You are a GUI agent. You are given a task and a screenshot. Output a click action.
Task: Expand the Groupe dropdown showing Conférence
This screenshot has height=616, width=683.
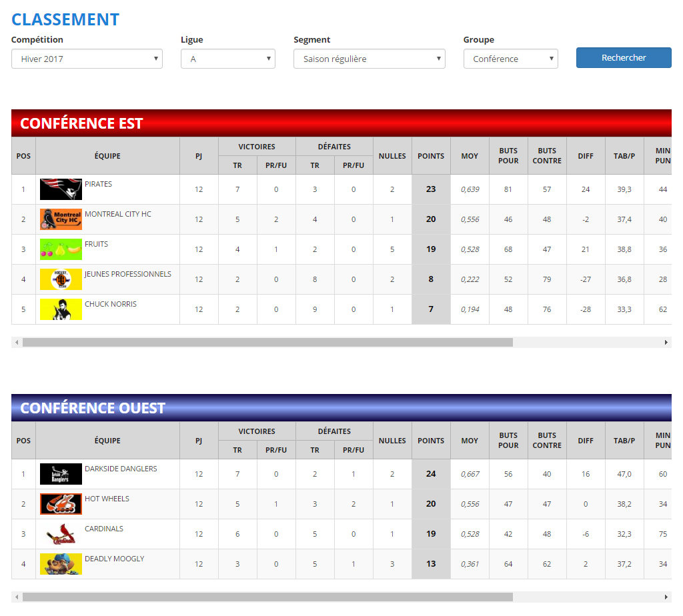tap(510, 59)
